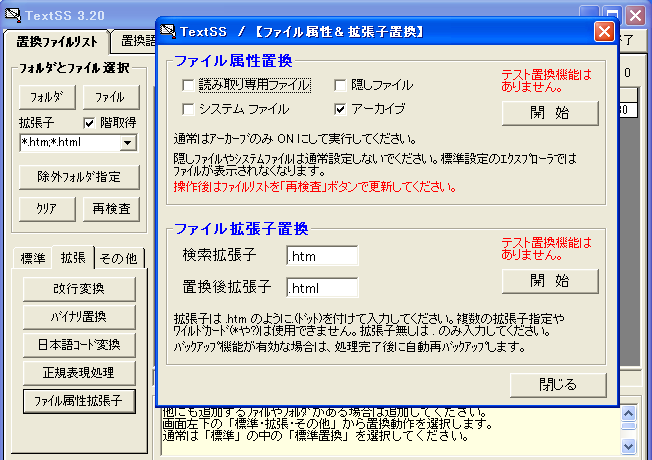Click 開始 button in ファイル属性置換 section

coord(550,113)
